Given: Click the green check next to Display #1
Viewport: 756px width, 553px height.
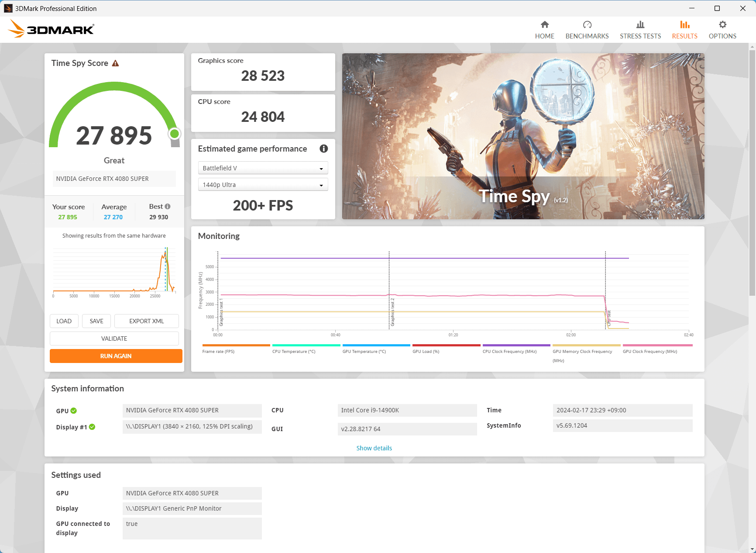Looking at the screenshot, I should click(x=92, y=427).
